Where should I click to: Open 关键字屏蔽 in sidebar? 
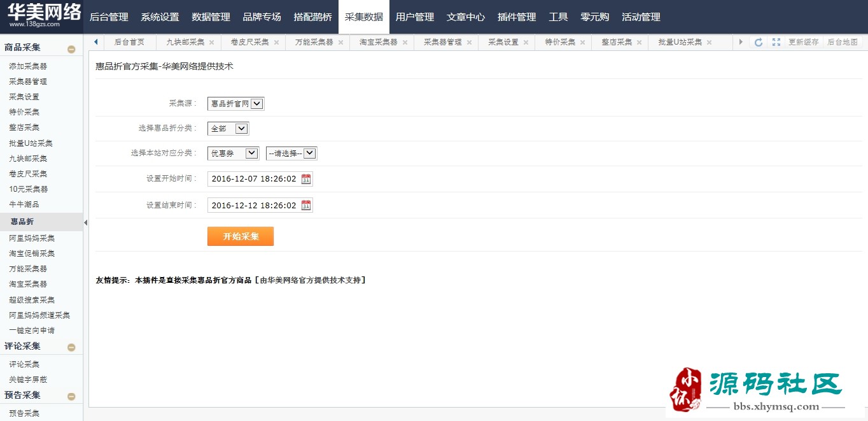[x=28, y=380]
